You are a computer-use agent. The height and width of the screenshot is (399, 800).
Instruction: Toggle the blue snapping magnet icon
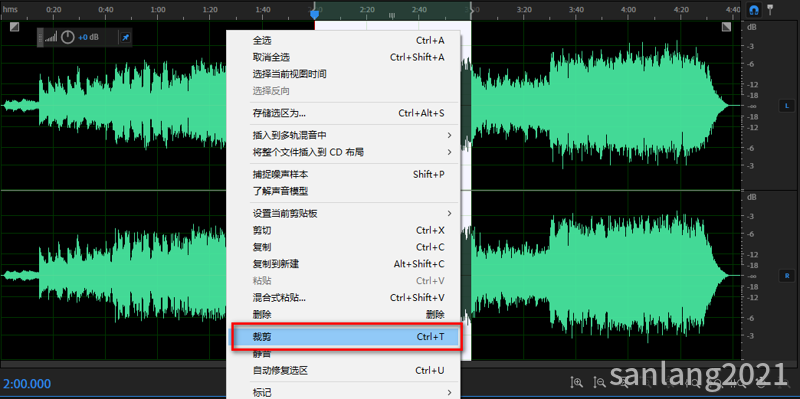(x=753, y=10)
